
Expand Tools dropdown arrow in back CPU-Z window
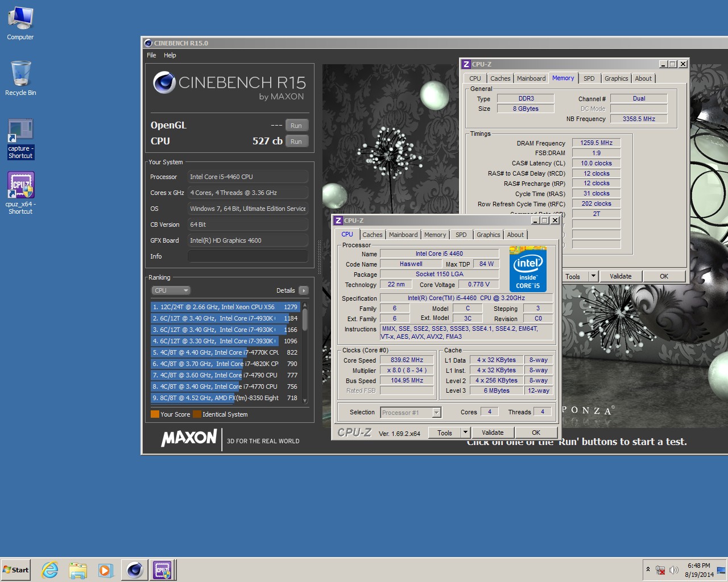(x=593, y=277)
